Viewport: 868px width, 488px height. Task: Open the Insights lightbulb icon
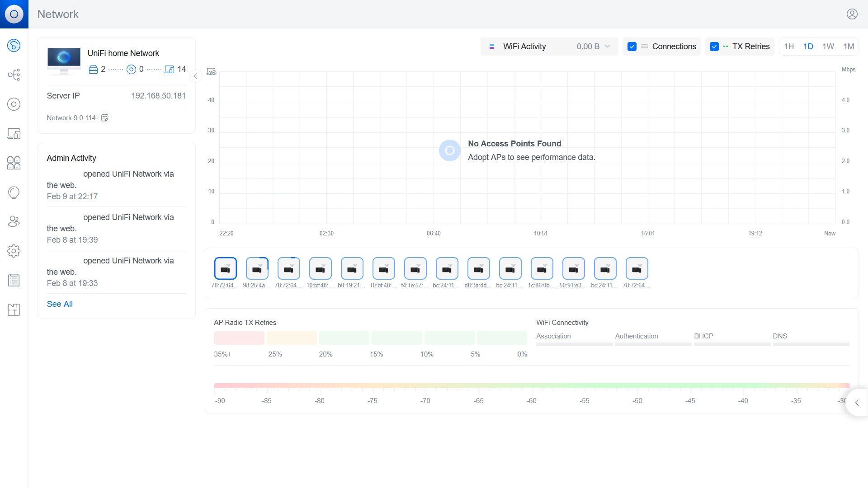click(x=14, y=192)
